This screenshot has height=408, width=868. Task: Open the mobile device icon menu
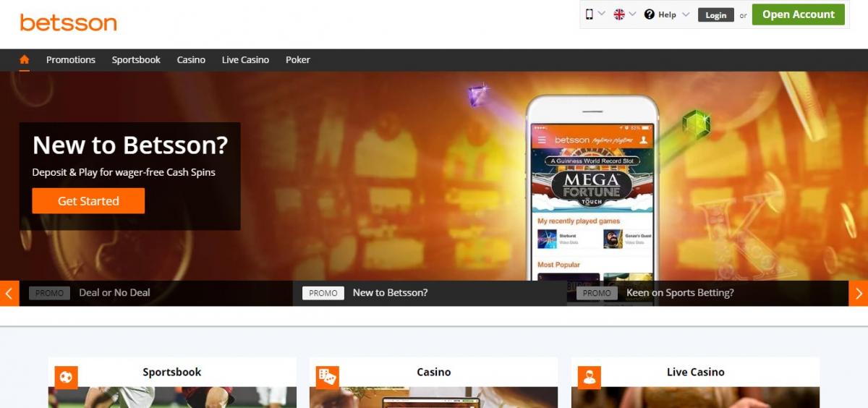[x=590, y=14]
